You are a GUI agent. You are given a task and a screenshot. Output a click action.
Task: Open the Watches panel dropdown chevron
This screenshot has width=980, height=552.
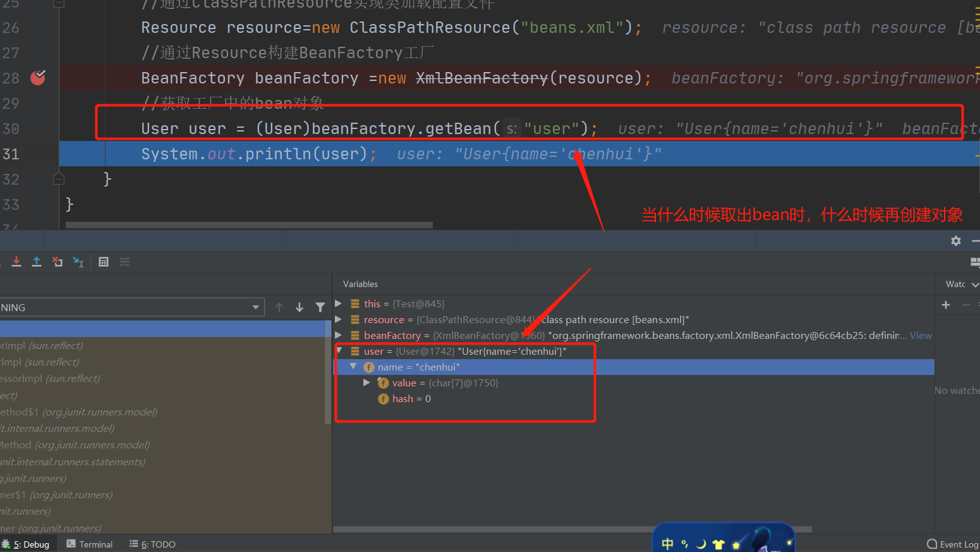(x=975, y=285)
